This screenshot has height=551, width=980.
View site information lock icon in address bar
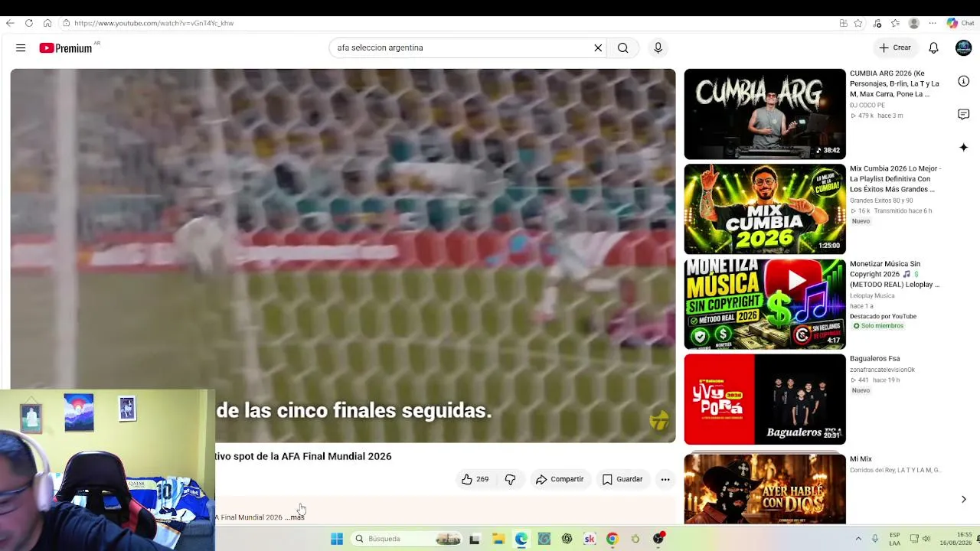(x=67, y=23)
